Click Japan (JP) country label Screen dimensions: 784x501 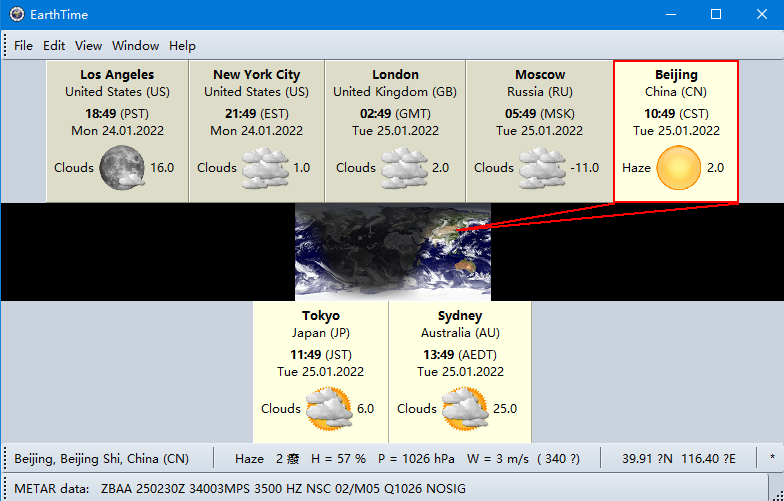click(320, 333)
